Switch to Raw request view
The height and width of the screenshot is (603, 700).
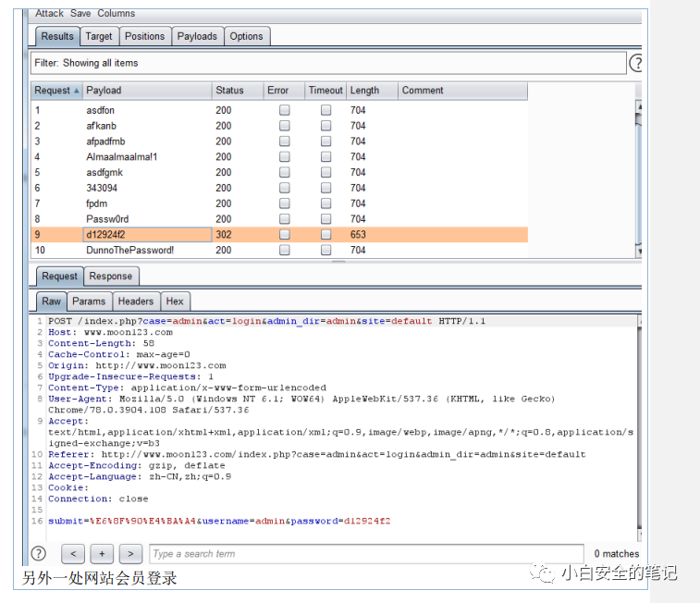[52, 301]
